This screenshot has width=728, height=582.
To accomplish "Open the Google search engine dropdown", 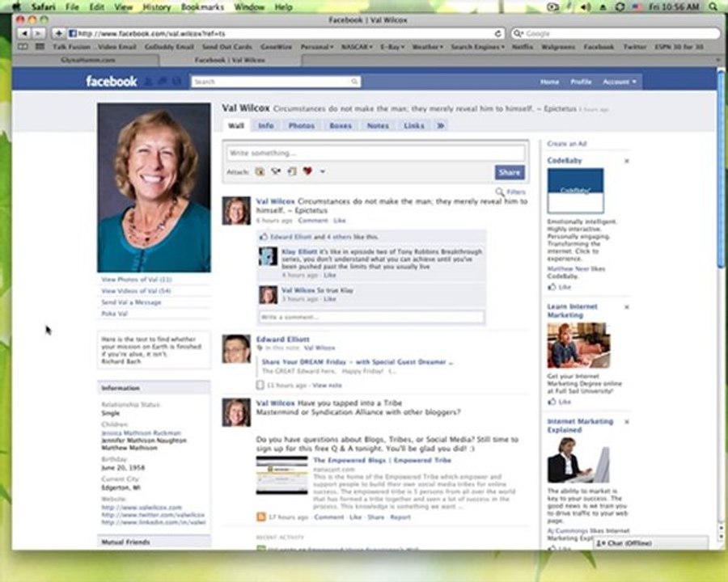I will click(518, 33).
